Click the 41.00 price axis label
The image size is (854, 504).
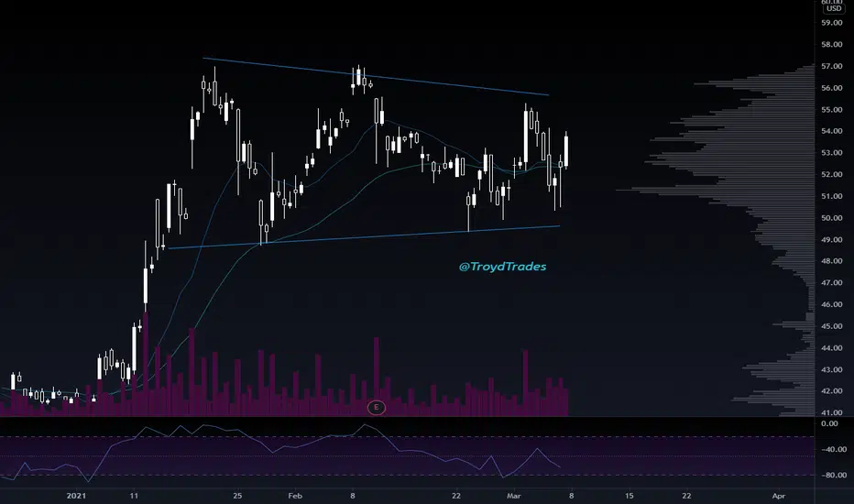tap(832, 412)
